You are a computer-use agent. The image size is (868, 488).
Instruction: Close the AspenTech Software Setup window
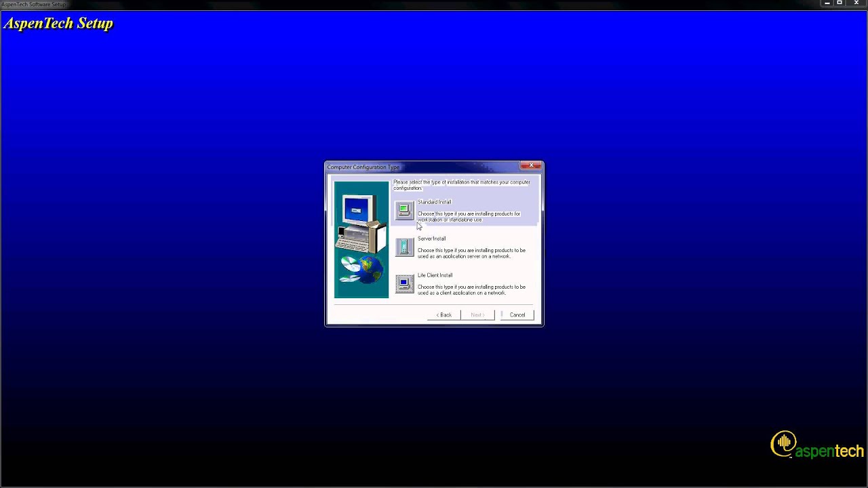856,3
